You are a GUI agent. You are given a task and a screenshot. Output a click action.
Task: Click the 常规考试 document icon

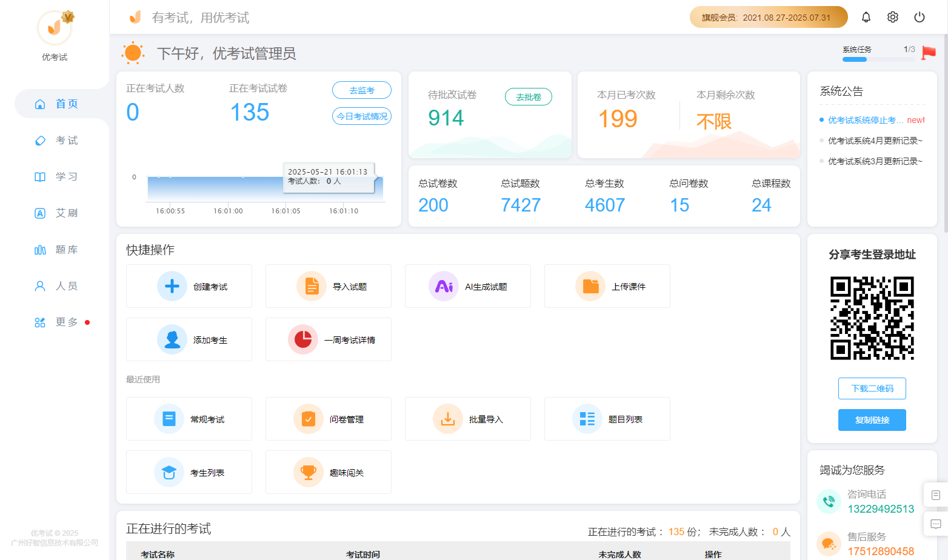coord(169,419)
